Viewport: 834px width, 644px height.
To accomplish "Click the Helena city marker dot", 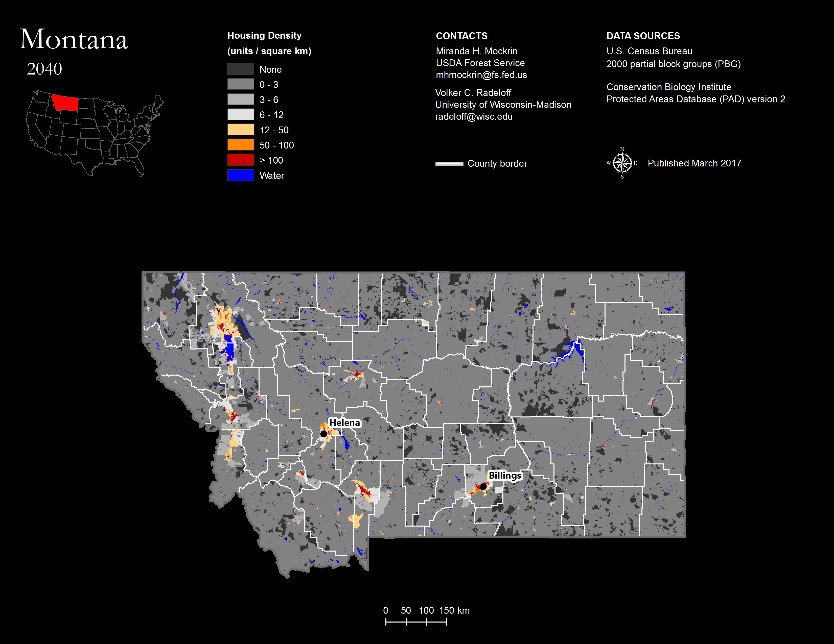I will click(x=323, y=434).
